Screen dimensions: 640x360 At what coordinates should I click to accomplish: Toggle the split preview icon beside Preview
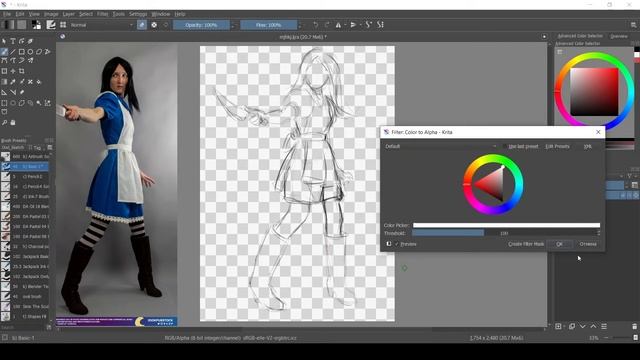coord(389,244)
